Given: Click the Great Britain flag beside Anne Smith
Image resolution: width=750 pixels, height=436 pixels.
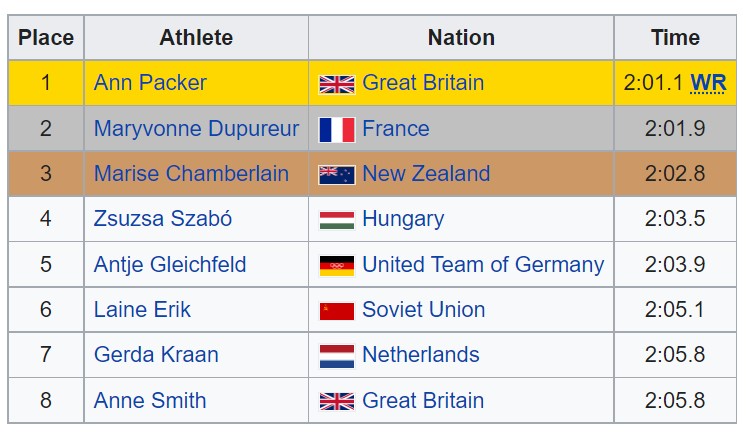Looking at the screenshot, I should (x=337, y=402).
